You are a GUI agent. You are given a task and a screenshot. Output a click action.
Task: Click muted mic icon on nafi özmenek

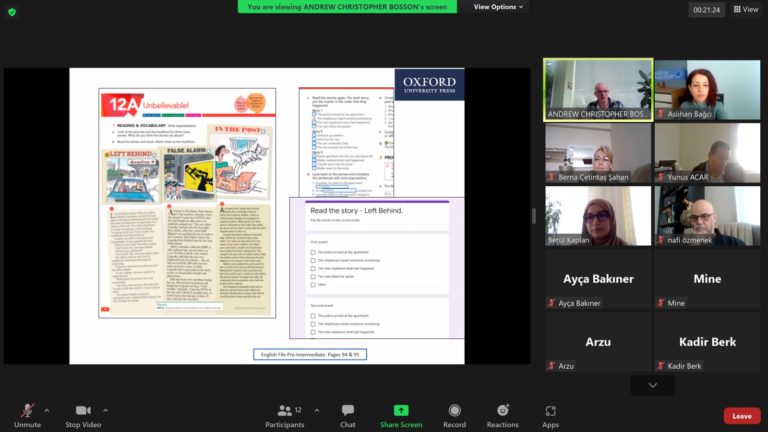[x=661, y=240]
